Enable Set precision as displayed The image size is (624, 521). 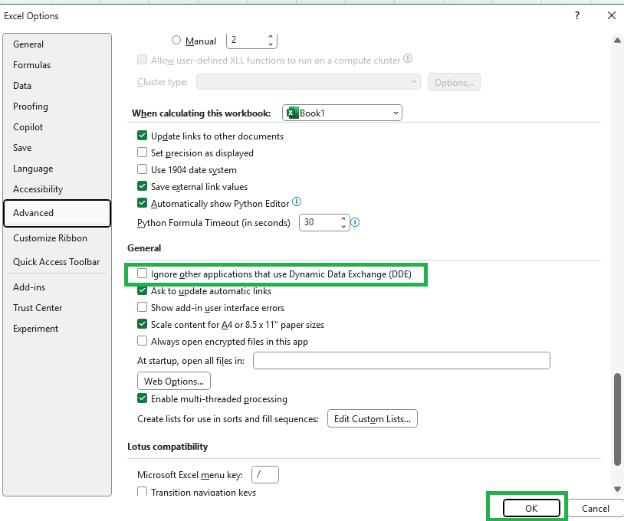[142, 152]
